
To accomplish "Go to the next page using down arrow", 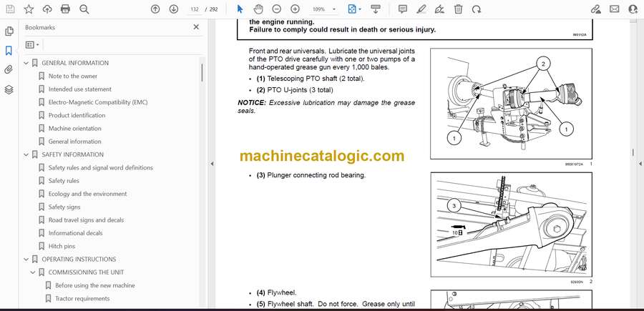I will tap(173, 9).
